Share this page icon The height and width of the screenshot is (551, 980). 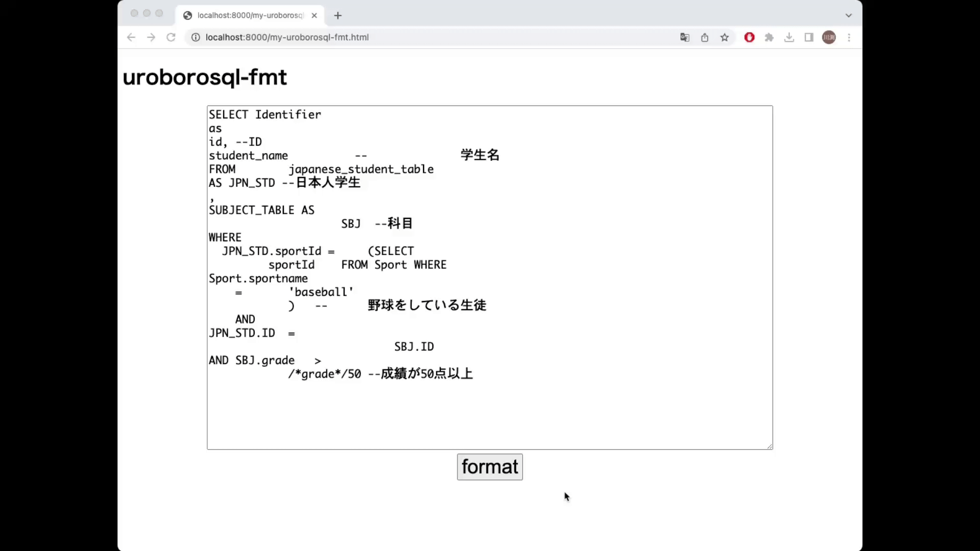(x=705, y=37)
